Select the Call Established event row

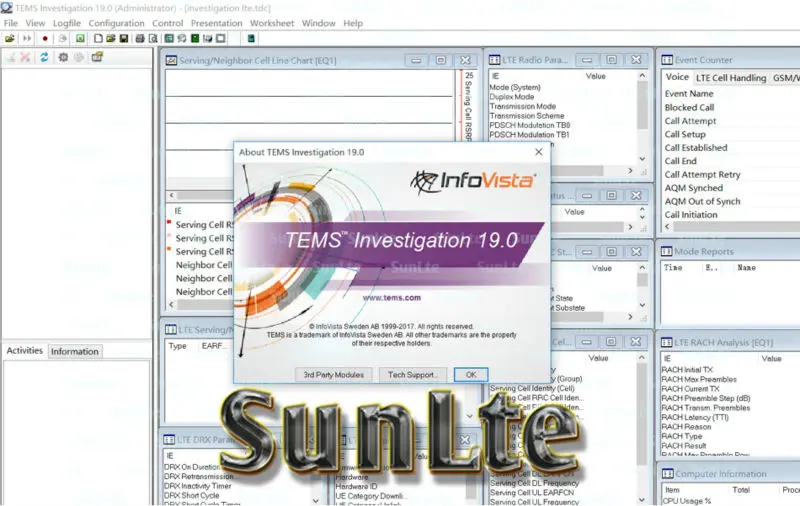(696, 148)
